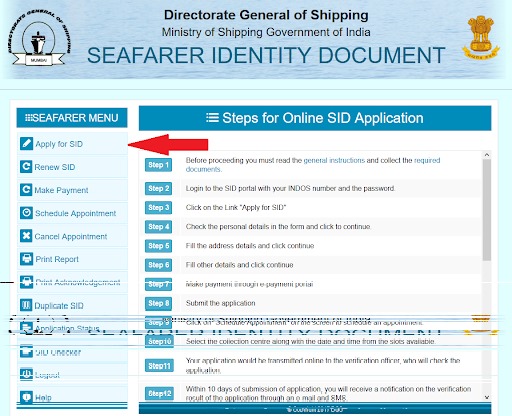The width and height of the screenshot is (512, 416).
Task: Click the Make Payment icon in the menu
Action: [x=26, y=190]
